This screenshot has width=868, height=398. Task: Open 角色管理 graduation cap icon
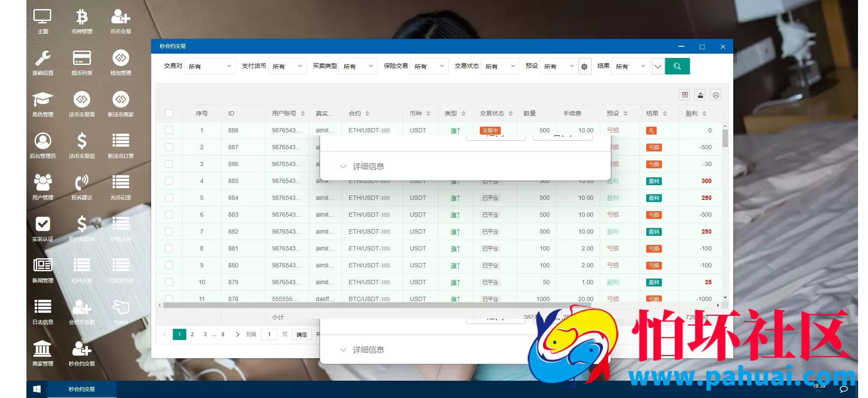[x=42, y=105]
